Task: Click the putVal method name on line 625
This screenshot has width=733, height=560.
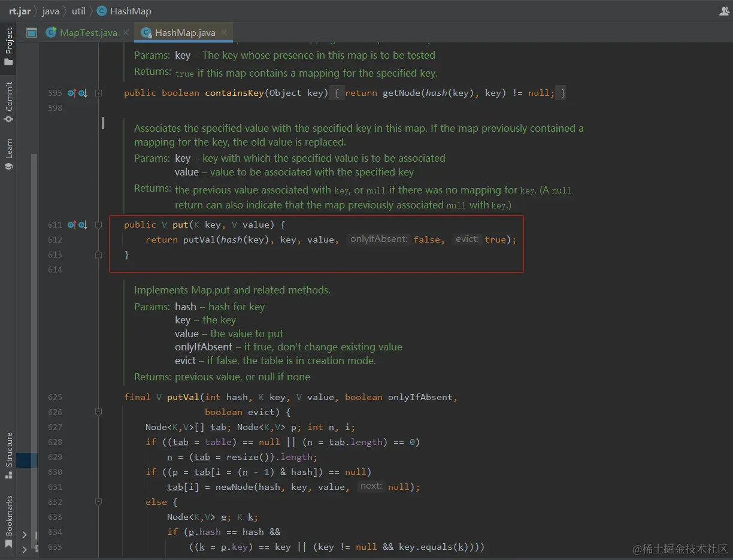Action: (x=183, y=397)
